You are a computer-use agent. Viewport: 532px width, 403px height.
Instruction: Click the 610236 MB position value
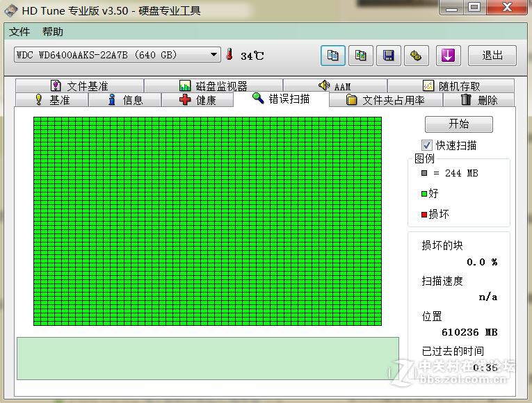click(x=469, y=332)
